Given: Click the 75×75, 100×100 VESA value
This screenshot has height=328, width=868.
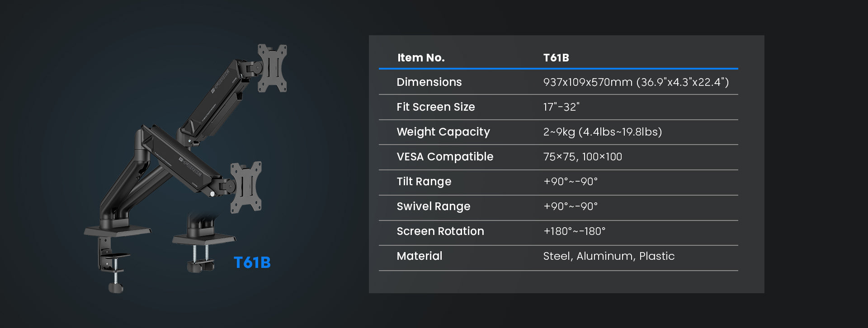Looking at the screenshot, I should coord(582,157).
